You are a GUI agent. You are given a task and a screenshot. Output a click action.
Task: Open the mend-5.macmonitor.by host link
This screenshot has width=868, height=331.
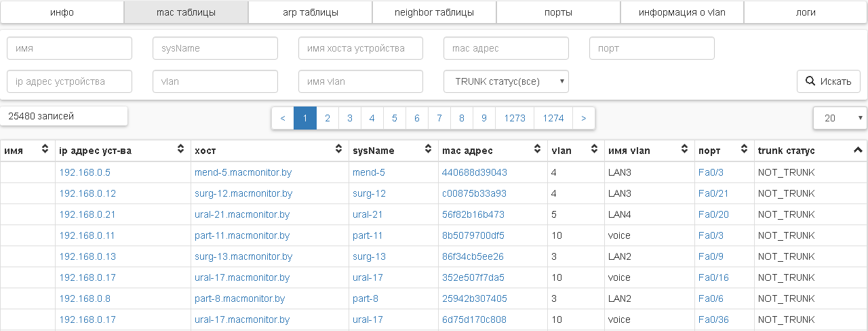tap(243, 172)
